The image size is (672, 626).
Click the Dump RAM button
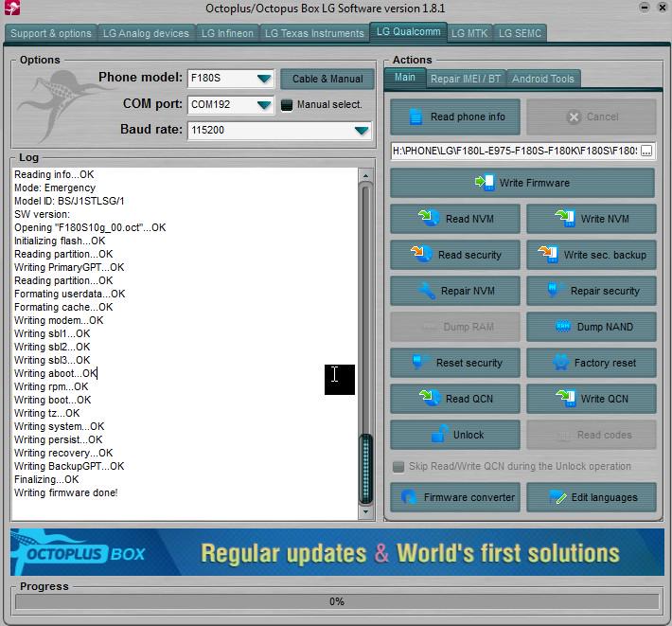pos(455,327)
